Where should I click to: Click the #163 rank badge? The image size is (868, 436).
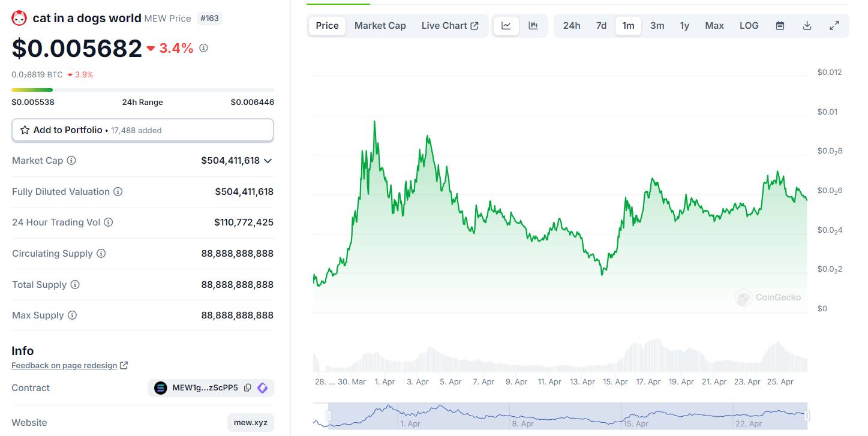click(209, 19)
